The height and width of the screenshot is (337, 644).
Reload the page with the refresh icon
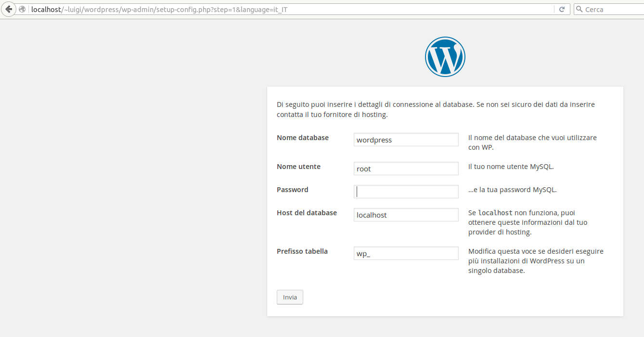[x=562, y=9]
